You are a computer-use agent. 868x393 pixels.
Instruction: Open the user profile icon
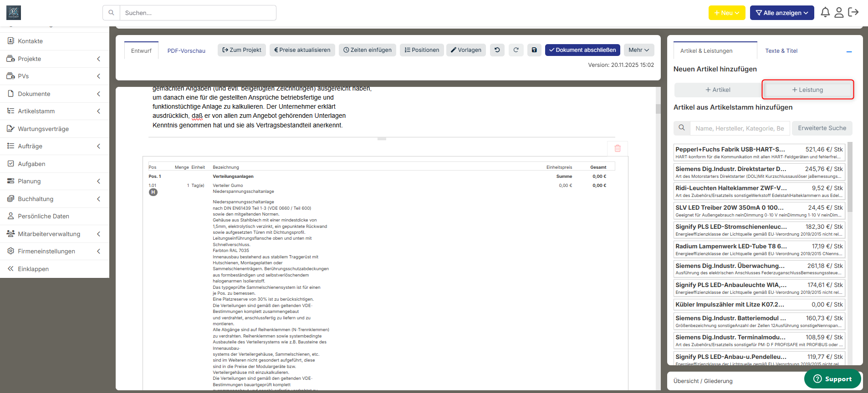[x=839, y=13]
